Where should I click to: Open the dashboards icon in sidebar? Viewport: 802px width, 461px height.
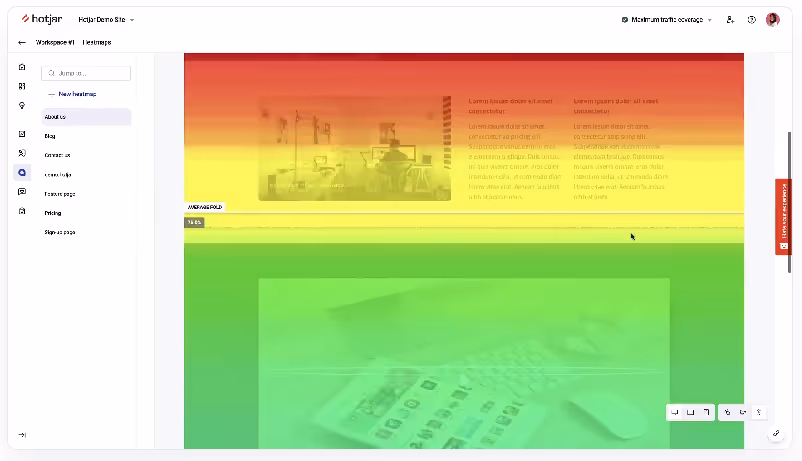(22, 86)
